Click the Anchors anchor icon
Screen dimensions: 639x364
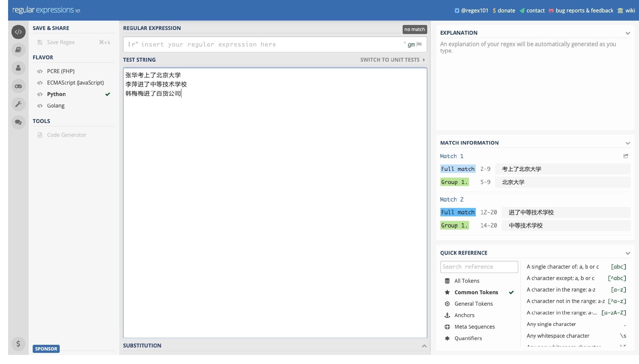pyautogui.click(x=447, y=315)
